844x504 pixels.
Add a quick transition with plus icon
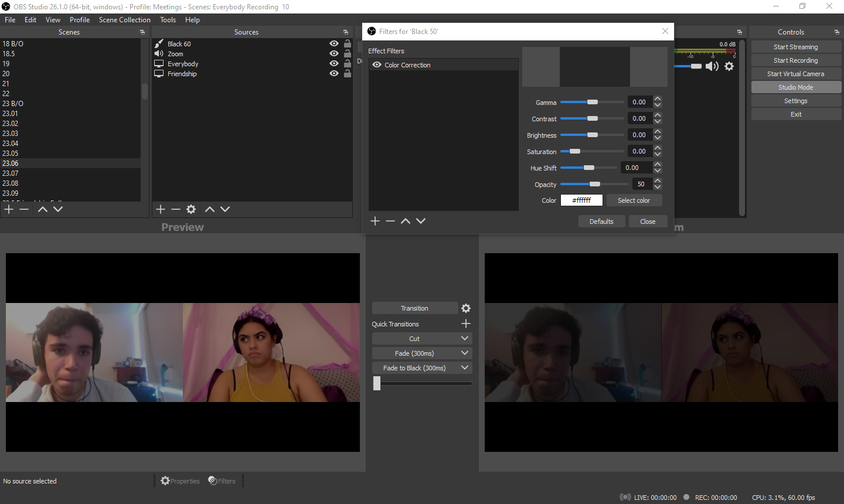pyautogui.click(x=466, y=323)
